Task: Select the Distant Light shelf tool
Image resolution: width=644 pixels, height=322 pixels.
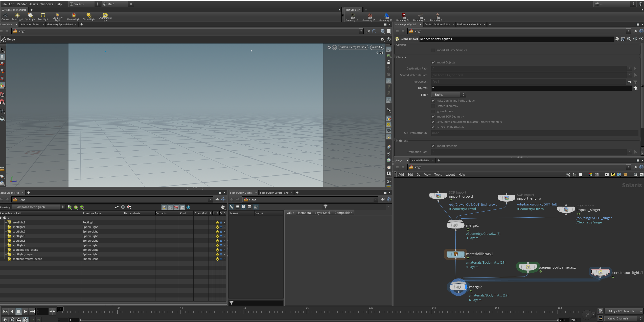Action: (89, 16)
